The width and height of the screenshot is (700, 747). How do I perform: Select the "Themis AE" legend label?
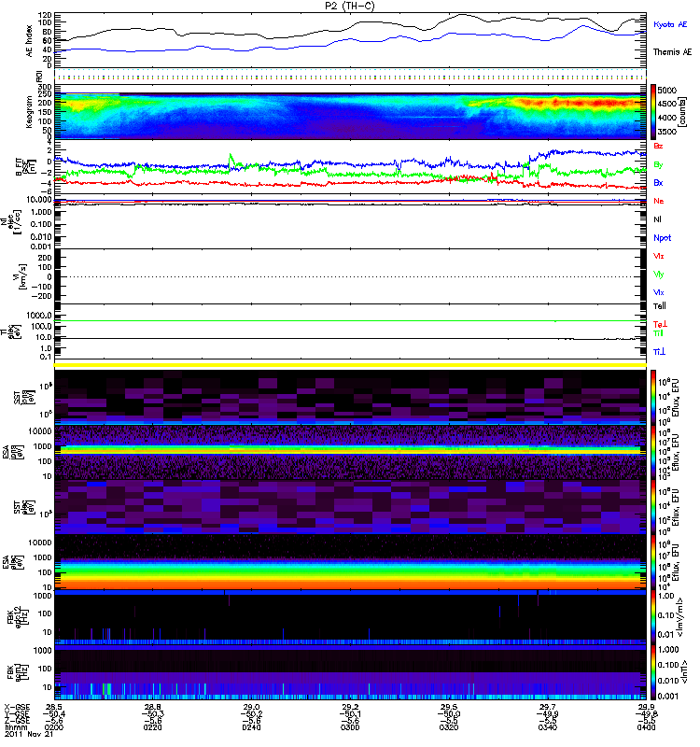coord(672,52)
